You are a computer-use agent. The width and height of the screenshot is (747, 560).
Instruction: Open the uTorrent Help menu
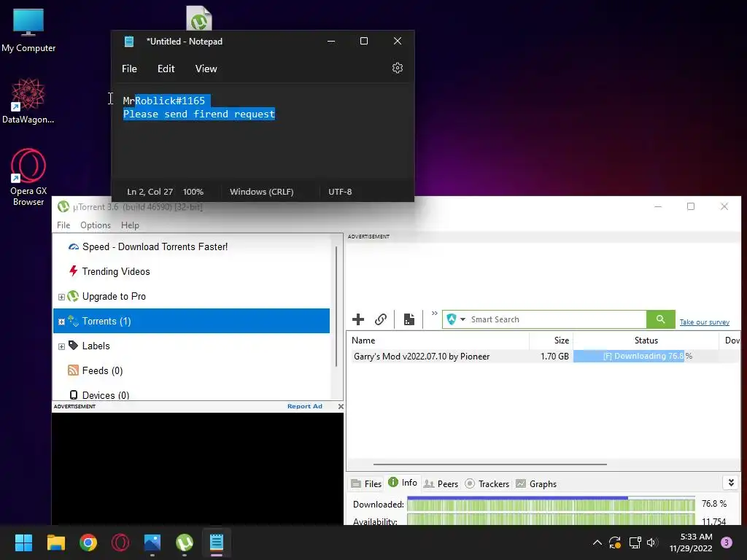click(x=130, y=225)
